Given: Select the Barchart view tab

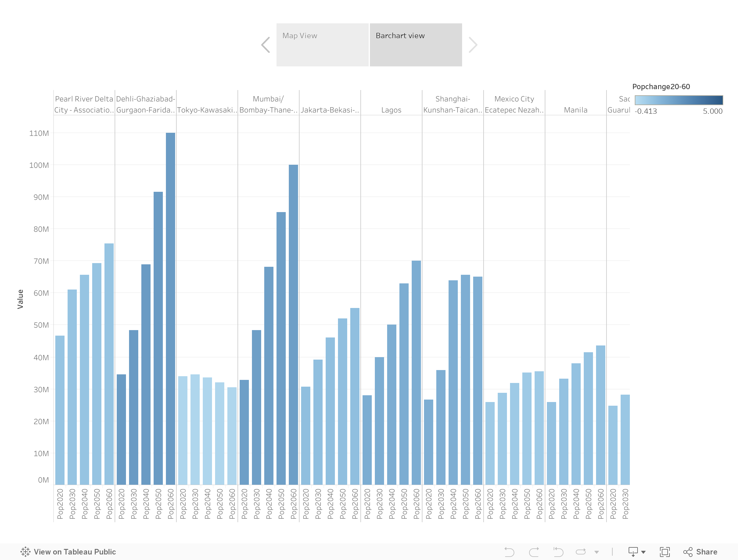Looking at the screenshot, I should coord(416,45).
